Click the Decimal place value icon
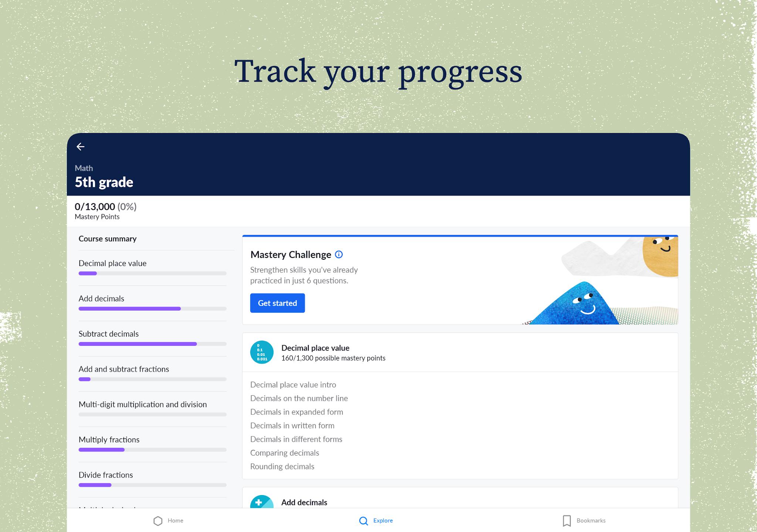The image size is (757, 532). click(x=262, y=352)
